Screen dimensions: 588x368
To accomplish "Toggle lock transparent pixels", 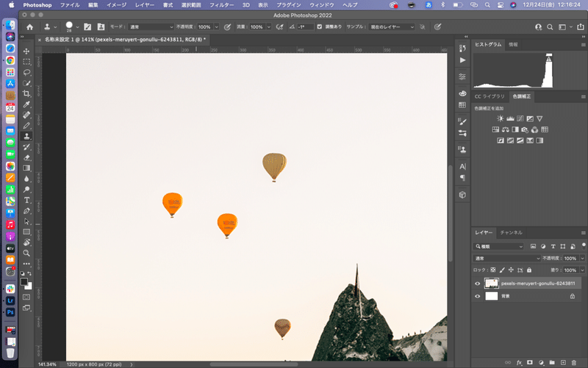I will (x=492, y=270).
